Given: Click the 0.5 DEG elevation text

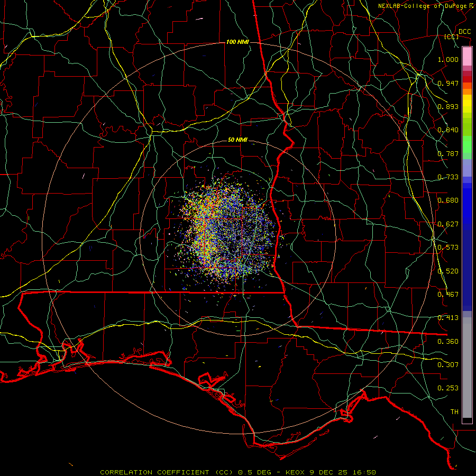Looking at the screenshot, I should (x=254, y=472).
